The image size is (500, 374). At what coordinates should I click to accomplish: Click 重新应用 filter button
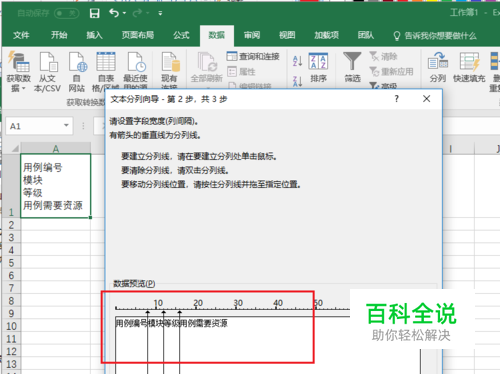pyautogui.click(x=391, y=71)
